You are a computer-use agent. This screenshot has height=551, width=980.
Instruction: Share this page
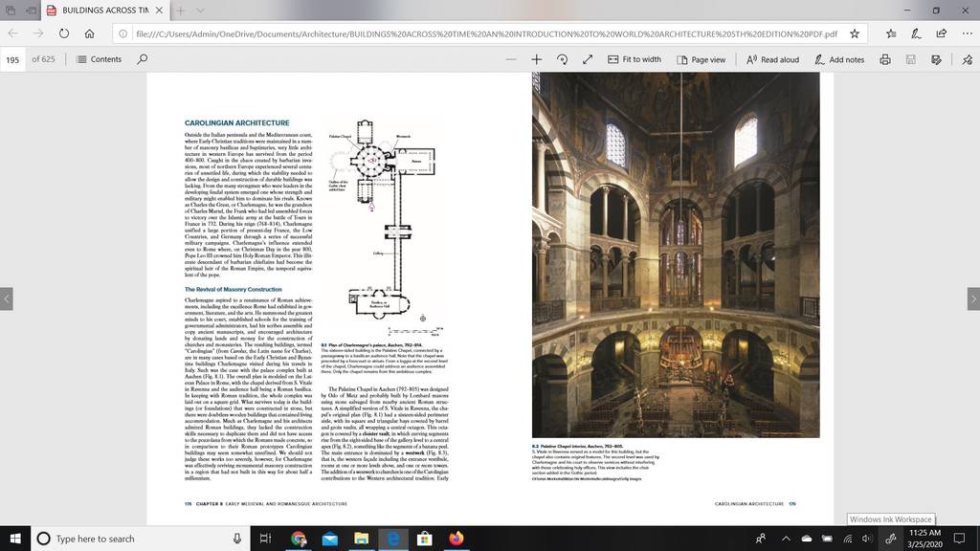[942, 33]
